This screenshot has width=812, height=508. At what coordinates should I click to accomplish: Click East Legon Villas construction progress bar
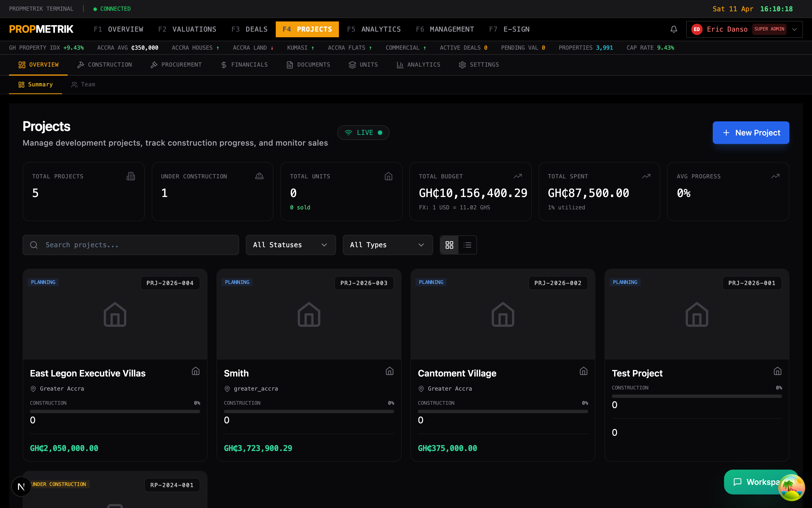(115, 411)
